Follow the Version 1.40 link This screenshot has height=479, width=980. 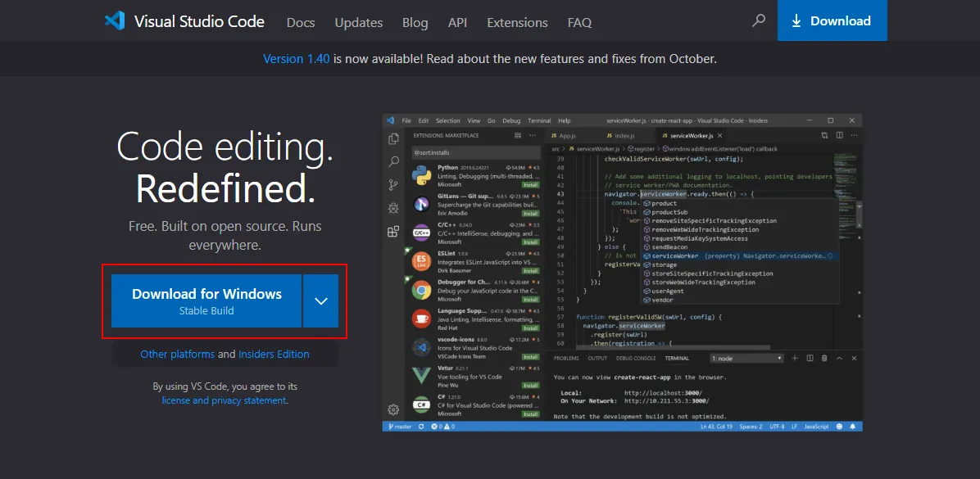(x=297, y=59)
